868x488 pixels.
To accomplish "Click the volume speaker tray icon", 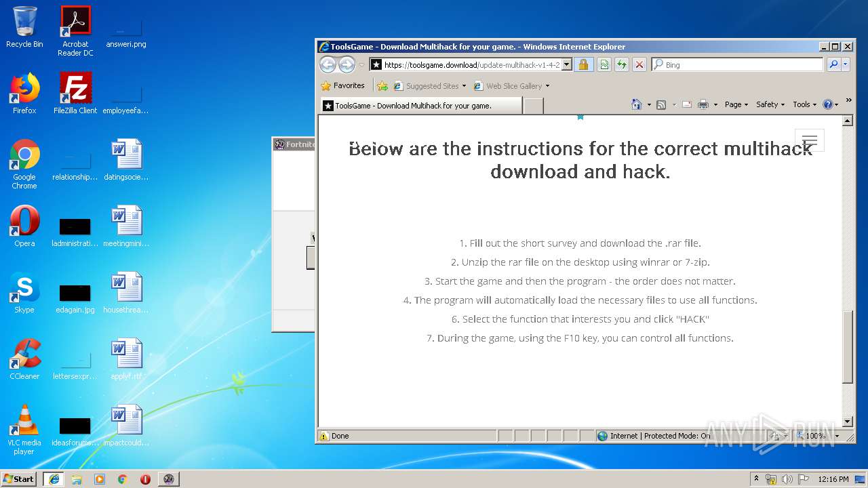I will click(x=787, y=479).
